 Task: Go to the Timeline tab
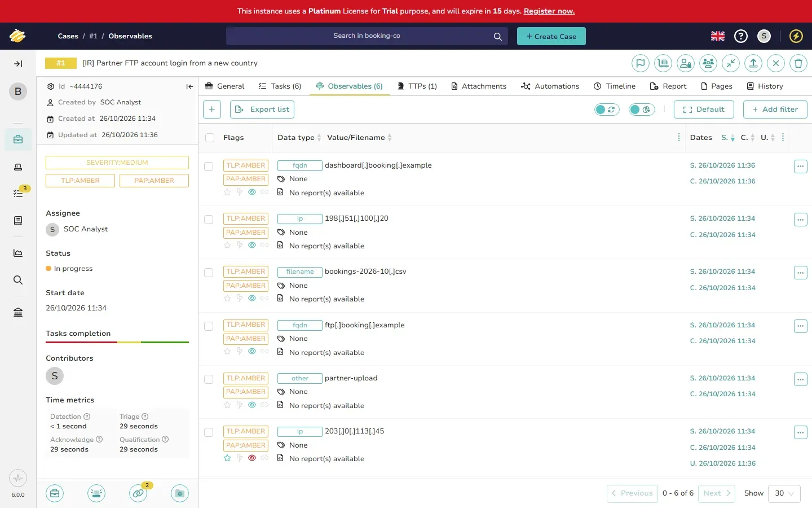coord(615,86)
